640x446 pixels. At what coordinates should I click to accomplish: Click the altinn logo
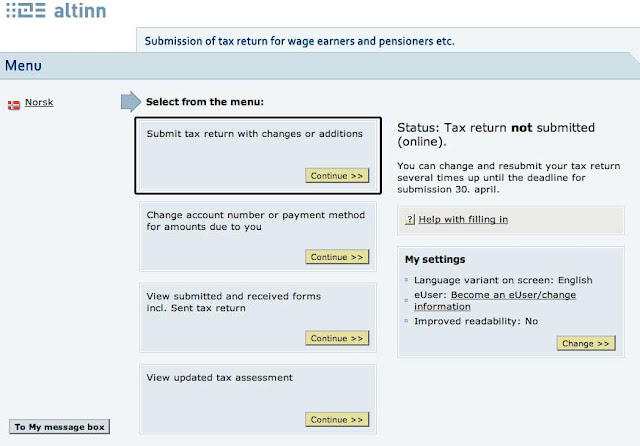click(x=55, y=13)
